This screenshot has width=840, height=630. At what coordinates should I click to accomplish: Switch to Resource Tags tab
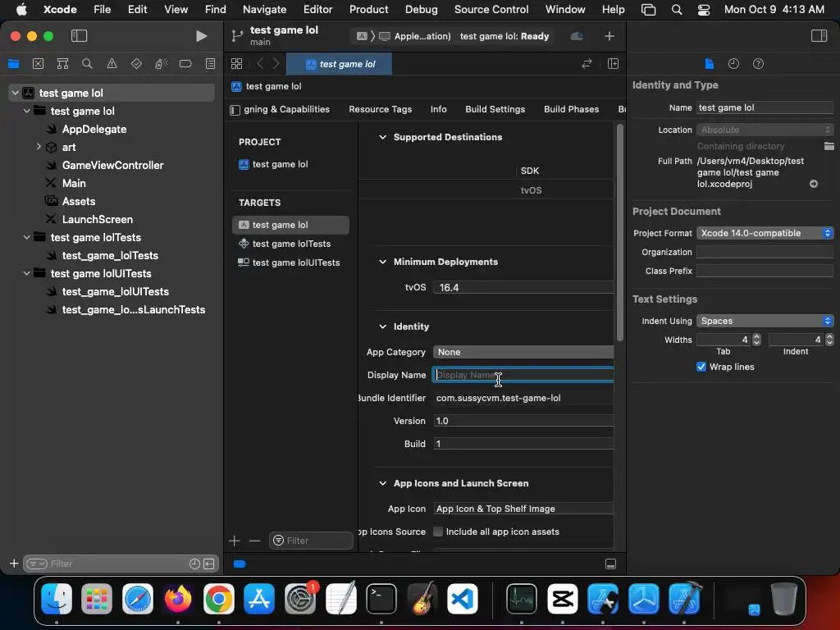[x=381, y=109]
